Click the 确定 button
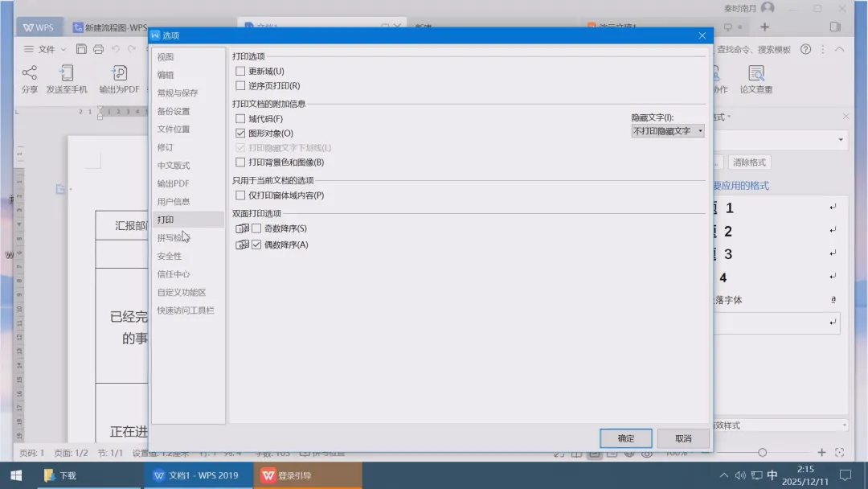Viewport: 868px width, 489px height. pos(625,438)
